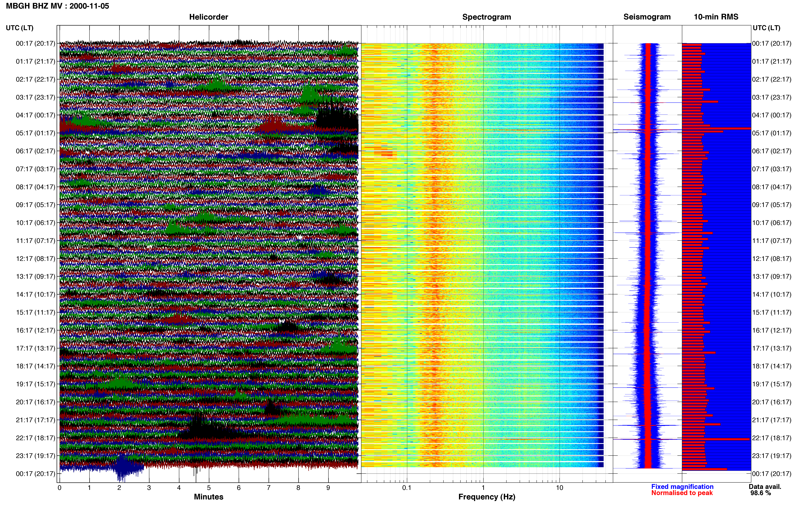This screenshot has width=812, height=508.
Task: Select the "10-min RMS" panel heading
Action: point(716,17)
